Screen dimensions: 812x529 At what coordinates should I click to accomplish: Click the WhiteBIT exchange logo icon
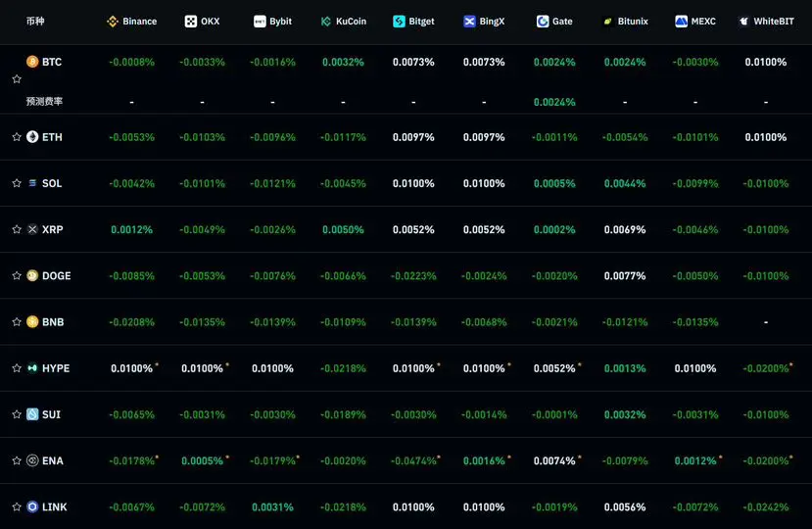tap(743, 22)
